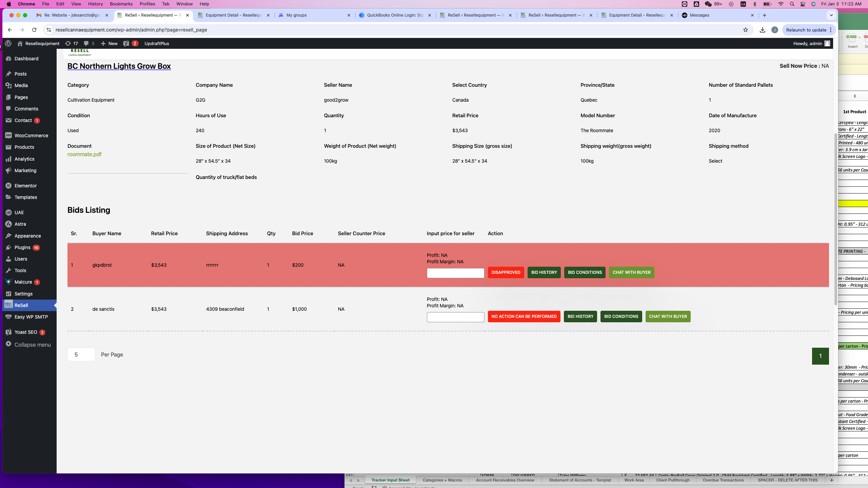Open BID CONDITIONS for de sanctis

(x=621, y=317)
